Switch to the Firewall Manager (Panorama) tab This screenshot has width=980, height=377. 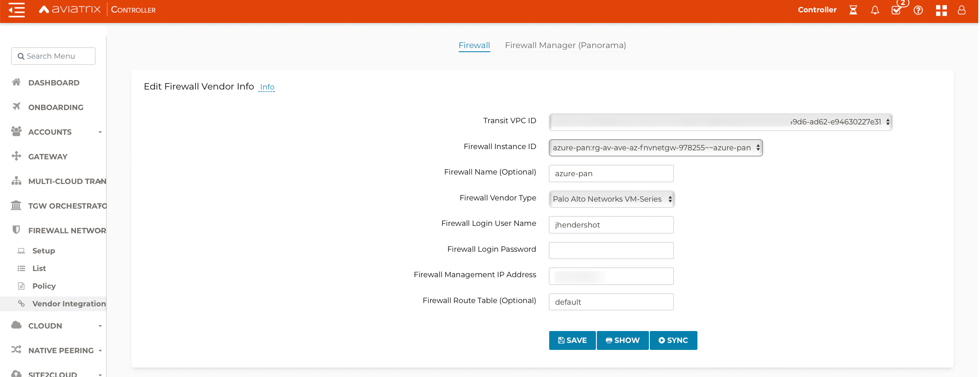coord(565,45)
